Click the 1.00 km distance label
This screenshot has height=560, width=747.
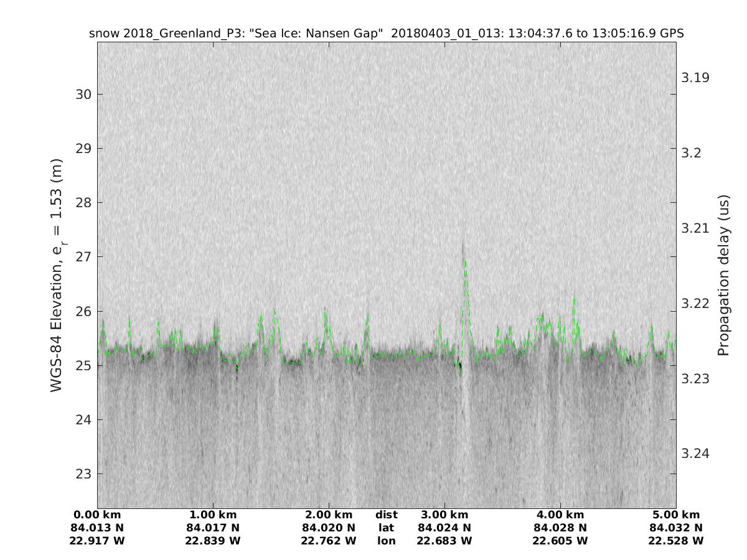pyautogui.click(x=213, y=515)
